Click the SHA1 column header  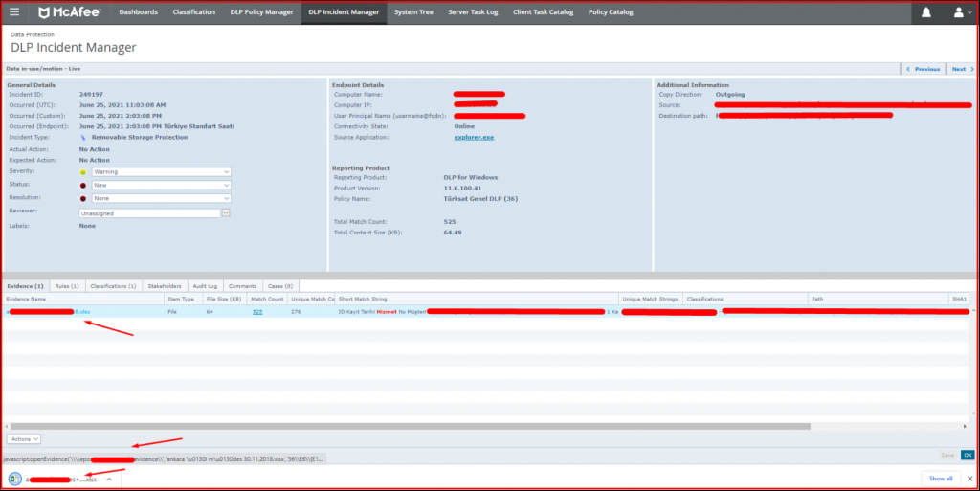[959, 300]
